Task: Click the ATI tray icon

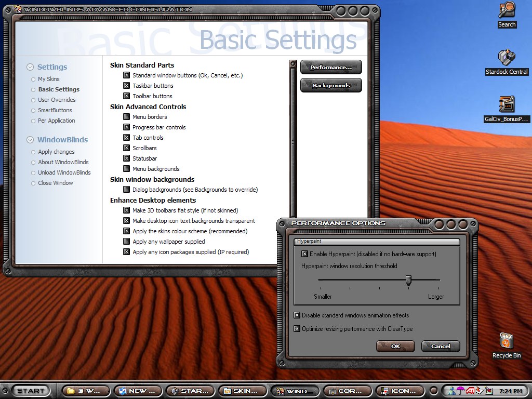Action: point(470,391)
